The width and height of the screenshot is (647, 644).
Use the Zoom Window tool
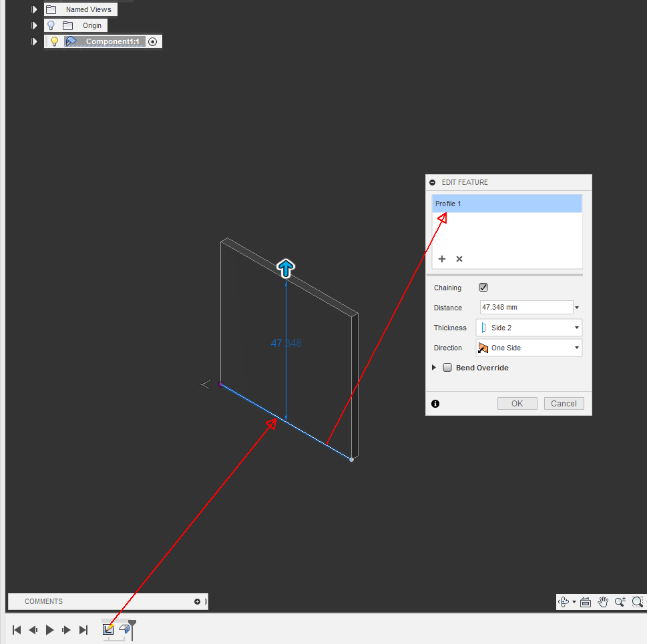point(637,601)
